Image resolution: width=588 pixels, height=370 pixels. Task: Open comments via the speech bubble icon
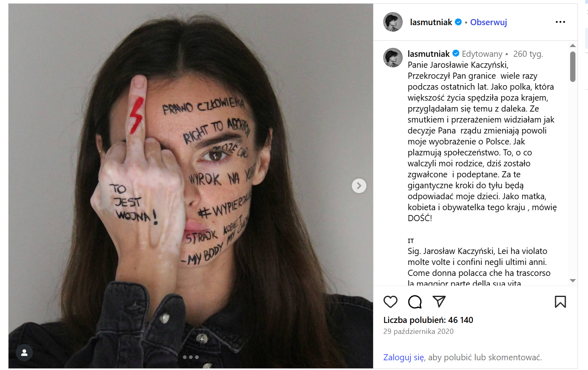[415, 302]
